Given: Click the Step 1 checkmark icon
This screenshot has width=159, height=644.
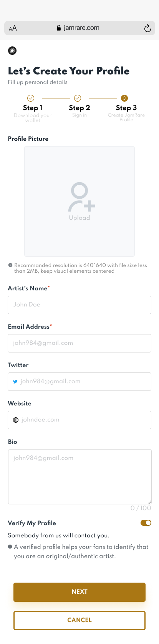Looking at the screenshot, I should tap(31, 98).
